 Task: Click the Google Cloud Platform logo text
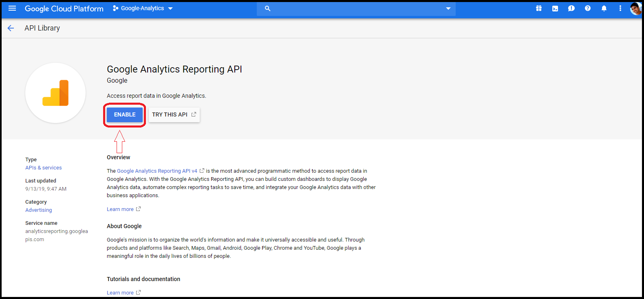[64, 9]
